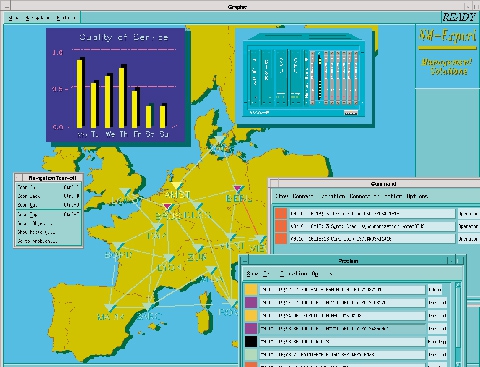
Task: Click the black severity swatch in Problem list
Action: point(251,341)
